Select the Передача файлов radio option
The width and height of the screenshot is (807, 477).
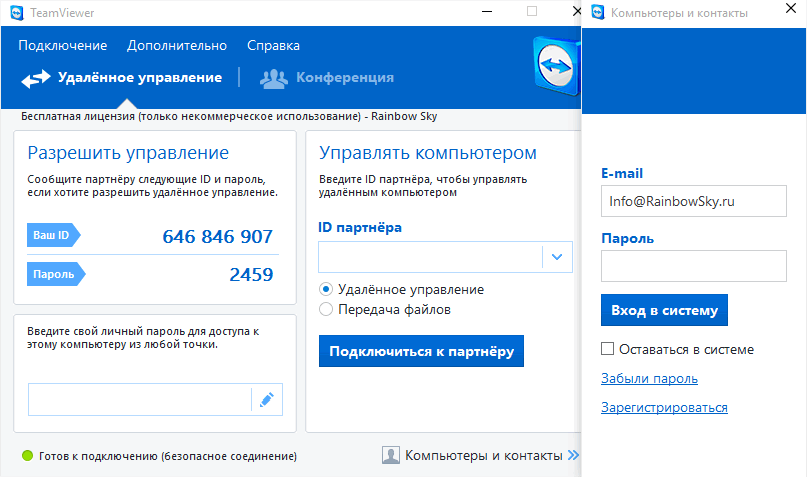(326, 309)
